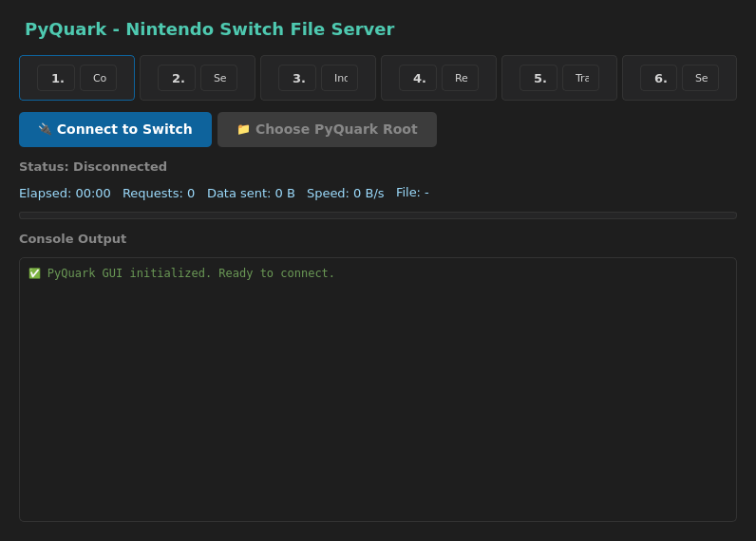The image size is (756, 541).
Task: Click the "Requests: 0" stat
Action: pyautogui.click(x=159, y=194)
